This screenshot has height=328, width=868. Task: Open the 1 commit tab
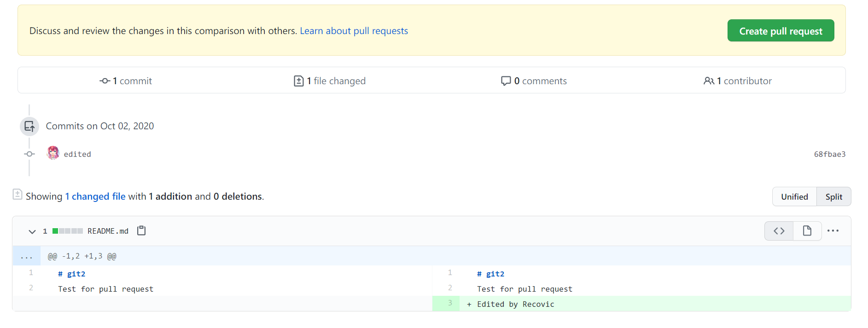tap(126, 81)
